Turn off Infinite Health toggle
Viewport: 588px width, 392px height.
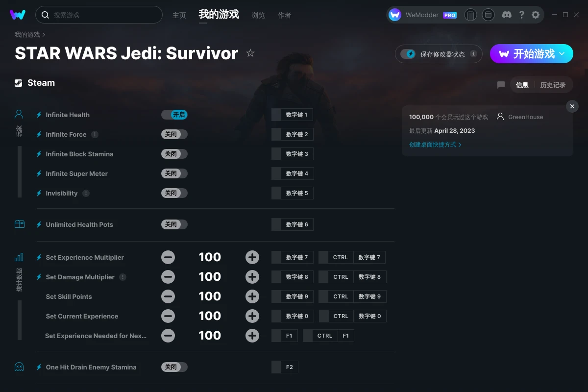(x=174, y=115)
